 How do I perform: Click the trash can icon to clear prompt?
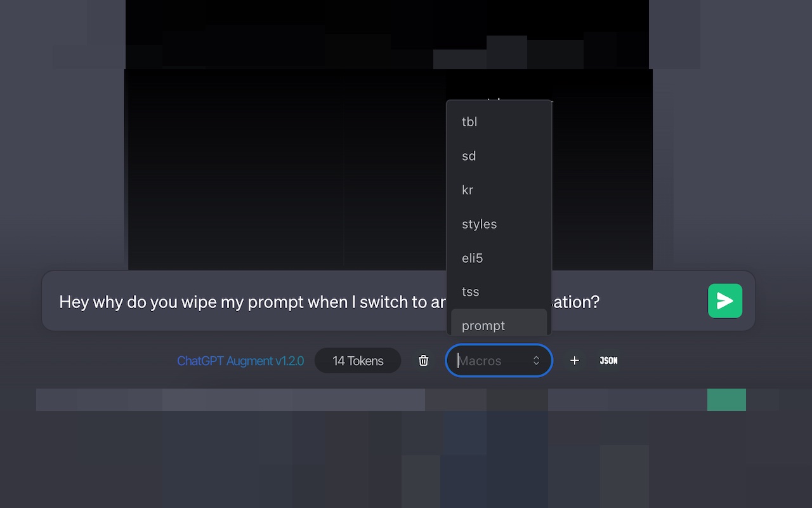pyautogui.click(x=424, y=361)
